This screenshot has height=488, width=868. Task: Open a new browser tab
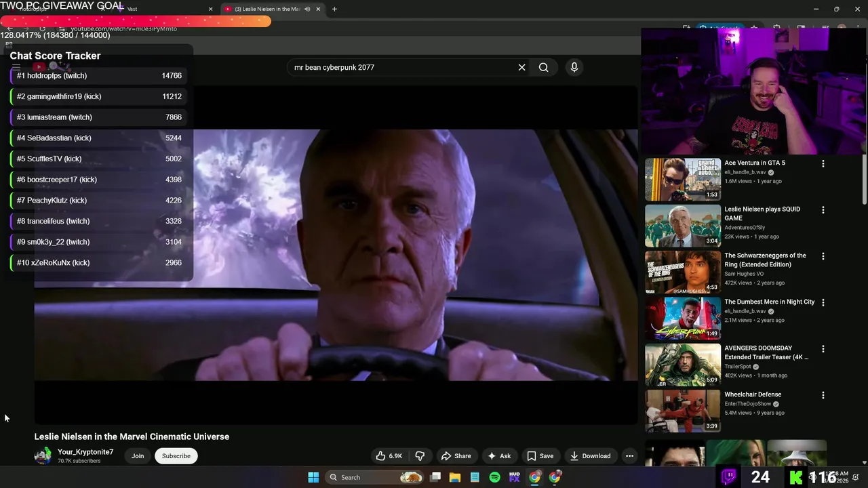point(334,9)
